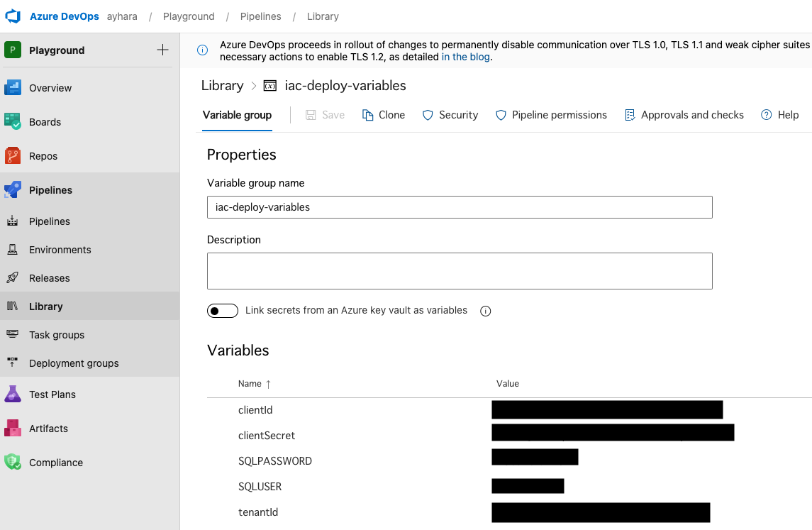Open Security settings for the variable group
The height and width of the screenshot is (530, 812).
(x=450, y=115)
